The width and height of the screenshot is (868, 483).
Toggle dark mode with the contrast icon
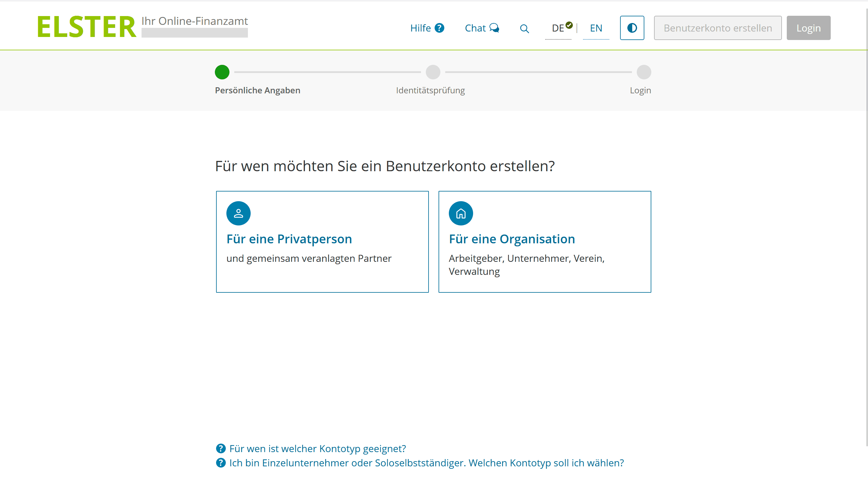[x=632, y=28]
